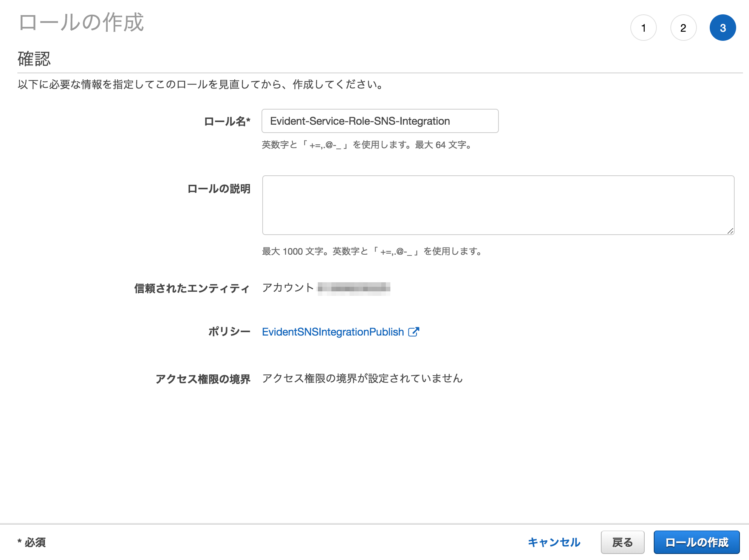The image size is (749, 560).
Task: Select step 2 circle in the wizard progress
Action: pyautogui.click(x=683, y=28)
